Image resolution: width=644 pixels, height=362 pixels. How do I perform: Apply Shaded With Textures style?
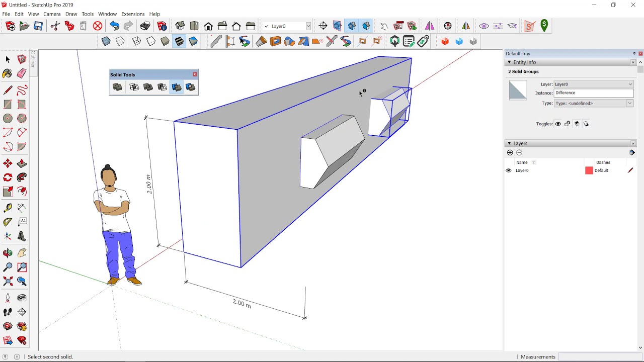click(179, 42)
